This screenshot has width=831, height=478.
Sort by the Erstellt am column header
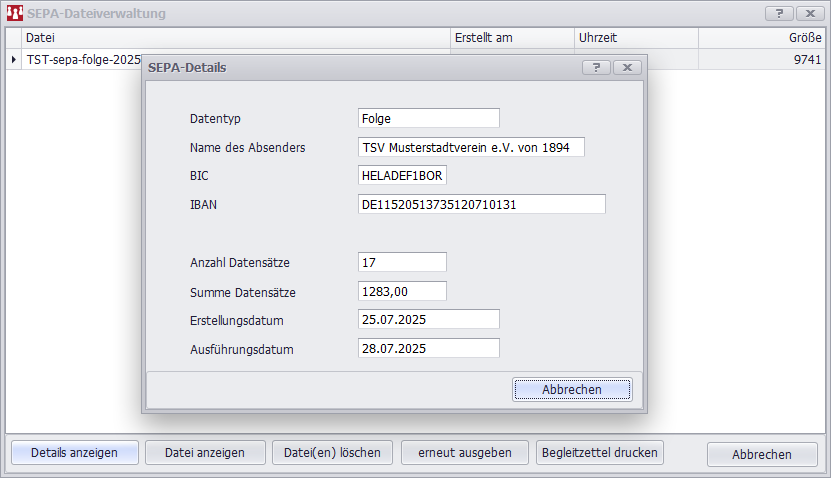[x=510, y=38]
